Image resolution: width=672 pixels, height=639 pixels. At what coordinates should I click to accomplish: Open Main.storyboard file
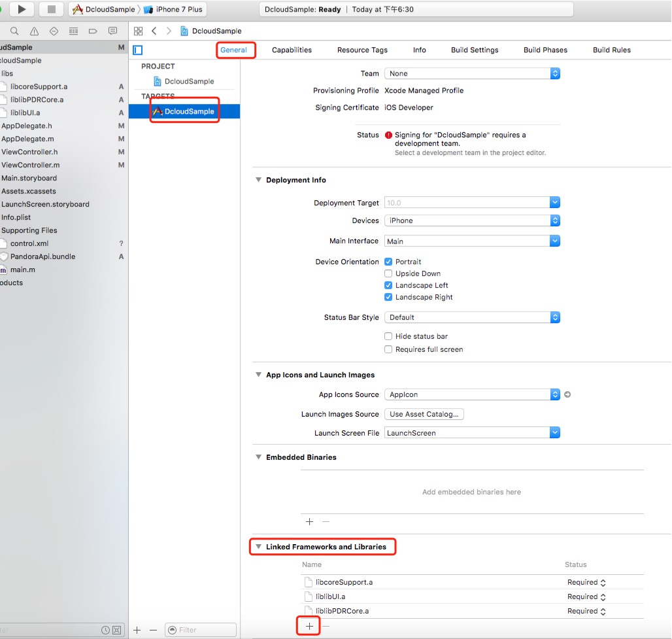(29, 178)
